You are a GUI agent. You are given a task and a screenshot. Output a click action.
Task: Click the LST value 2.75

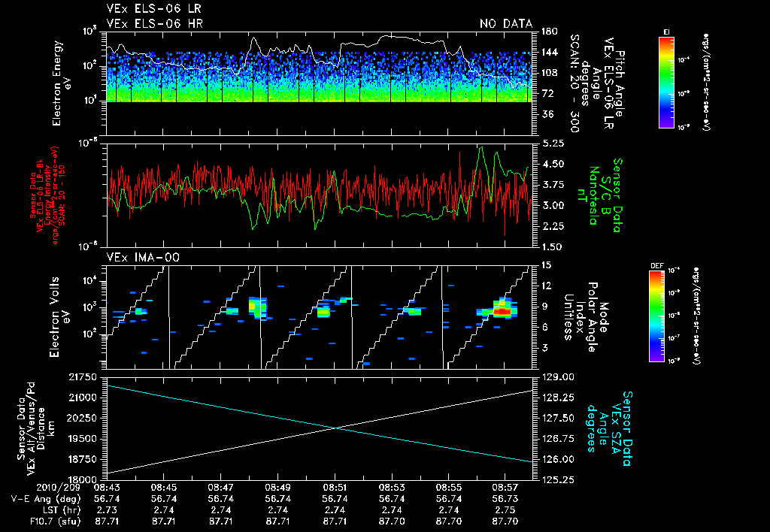506,510
